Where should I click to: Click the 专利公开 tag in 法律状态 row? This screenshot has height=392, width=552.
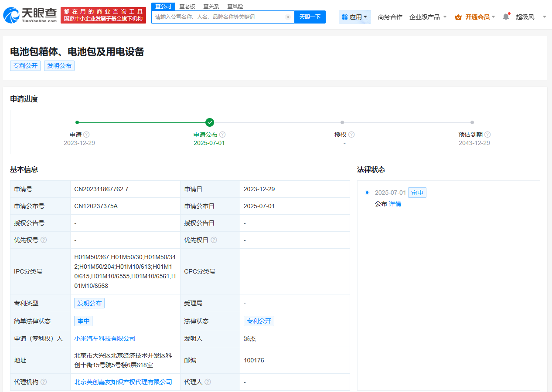click(x=259, y=321)
